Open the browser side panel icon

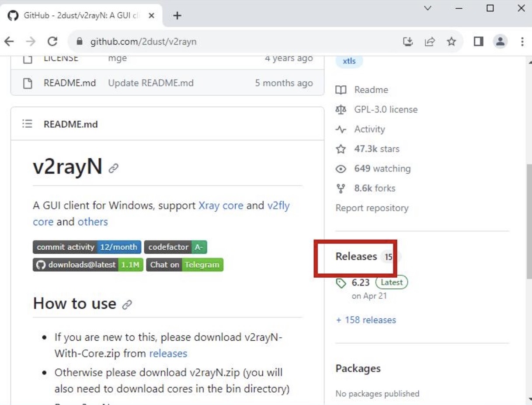click(x=479, y=42)
